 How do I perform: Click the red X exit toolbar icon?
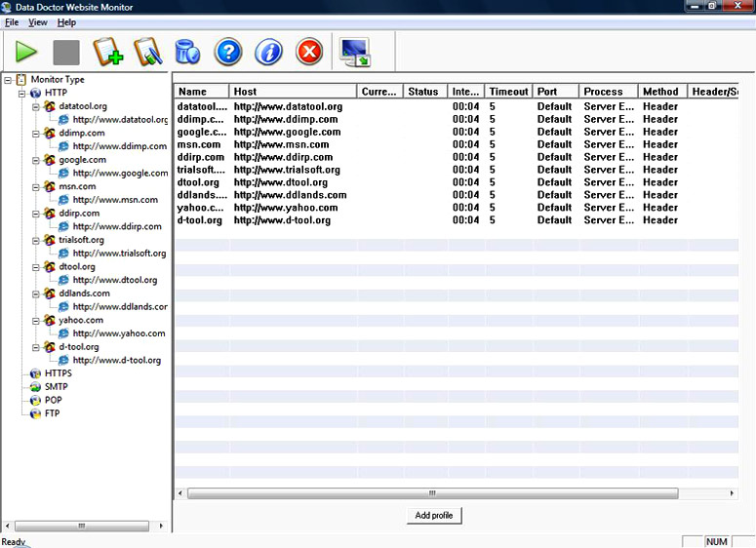pyautogui.click(x=309, y=52)
